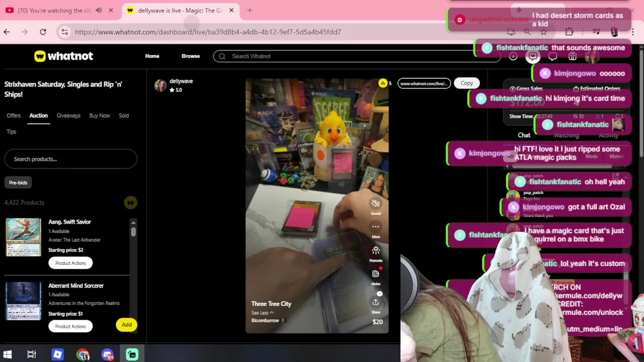Open a new browser tab
The height and width of the screenshot is (362, 644).
point(250,10)
